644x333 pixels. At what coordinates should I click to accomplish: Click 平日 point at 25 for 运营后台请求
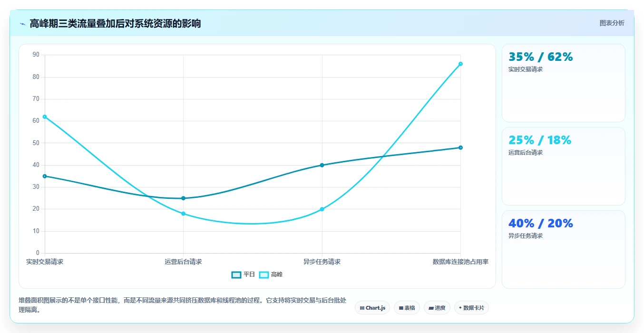183,198
